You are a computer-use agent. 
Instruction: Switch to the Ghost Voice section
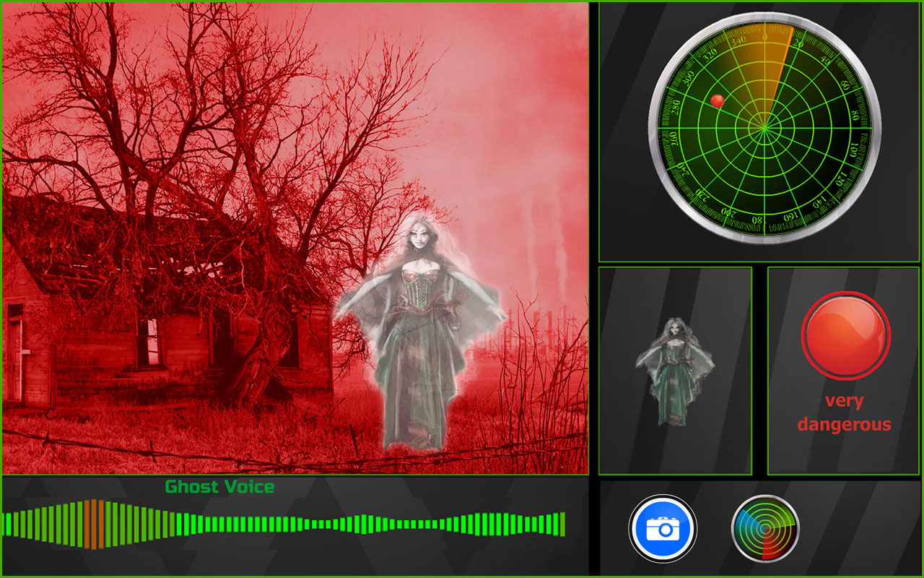219,487
